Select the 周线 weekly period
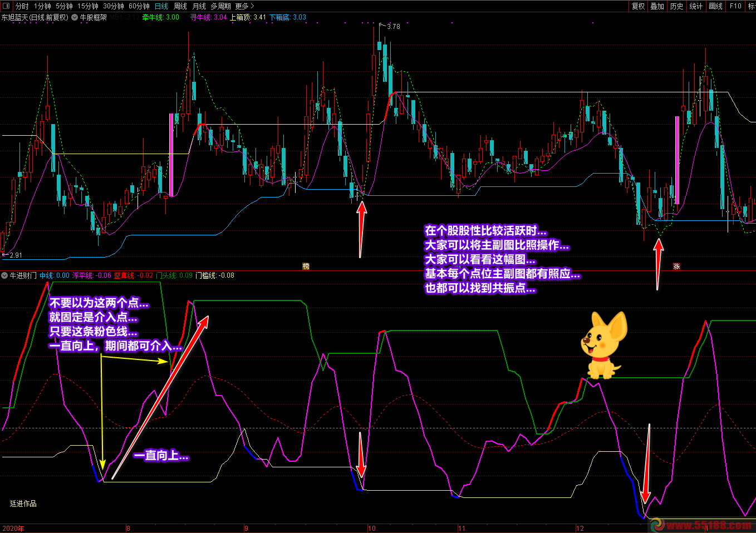Viewport: 756px width, 533px height. [x=180, y=6]
